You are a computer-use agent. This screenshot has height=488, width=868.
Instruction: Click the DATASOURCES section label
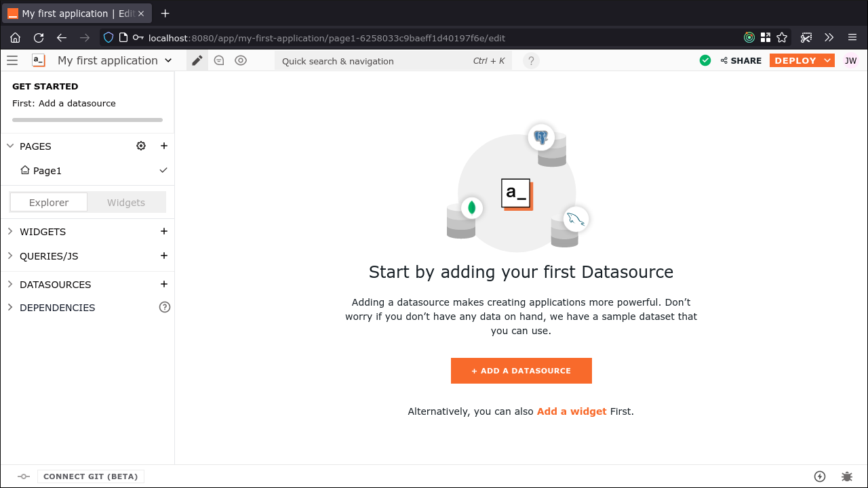pos(55,285)
